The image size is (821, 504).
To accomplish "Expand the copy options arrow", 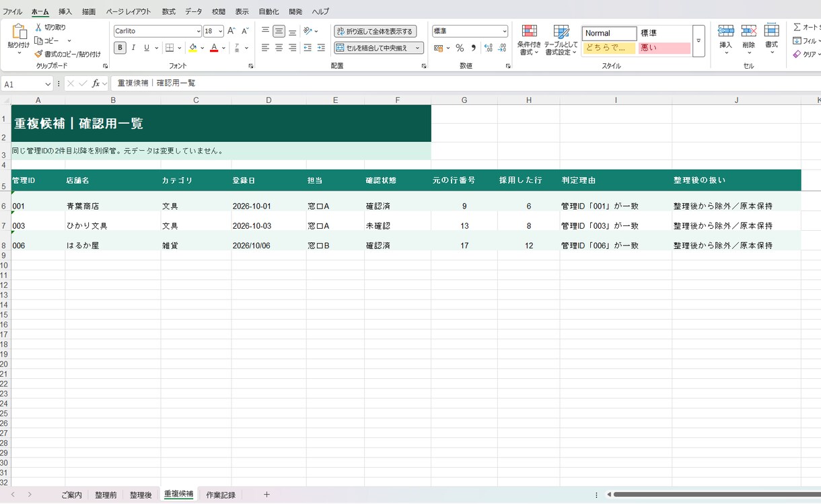I will pos(69,40).
